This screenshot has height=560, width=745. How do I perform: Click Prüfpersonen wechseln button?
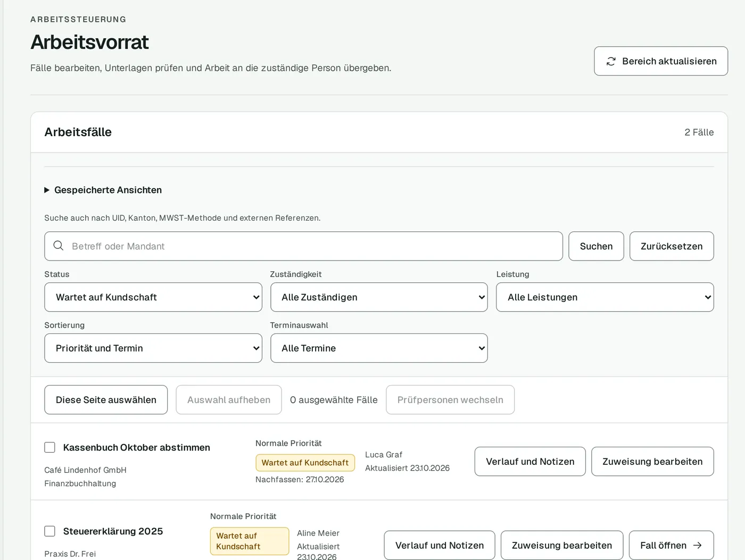(x=450, y=400)
